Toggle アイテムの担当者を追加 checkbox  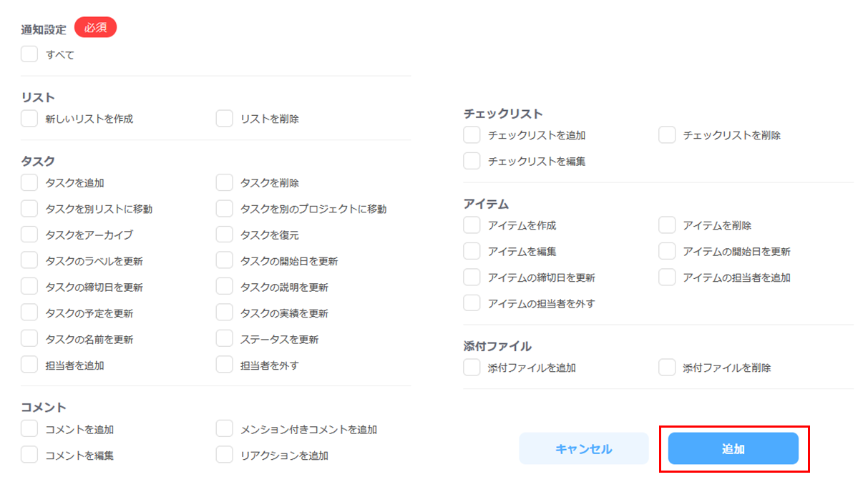click(667, 277)
